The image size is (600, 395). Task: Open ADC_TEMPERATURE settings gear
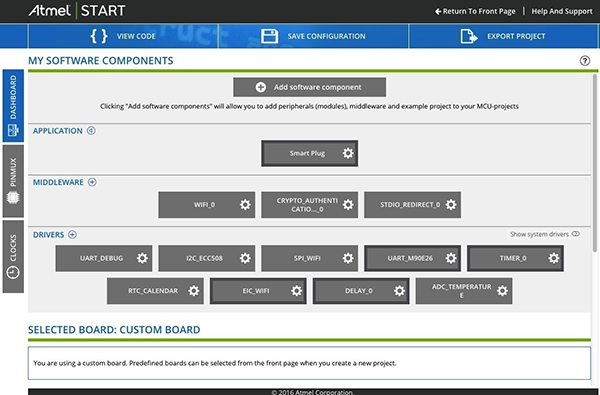(x=502, y=291)
